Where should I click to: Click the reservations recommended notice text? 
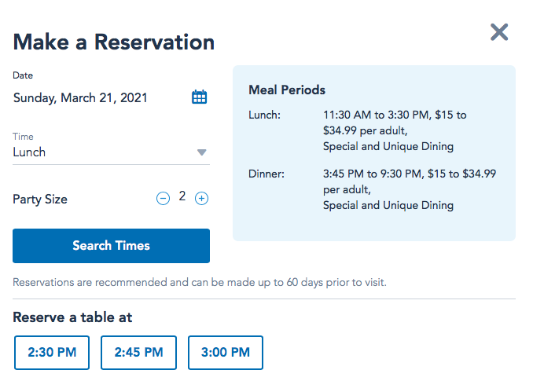(200, 282)
